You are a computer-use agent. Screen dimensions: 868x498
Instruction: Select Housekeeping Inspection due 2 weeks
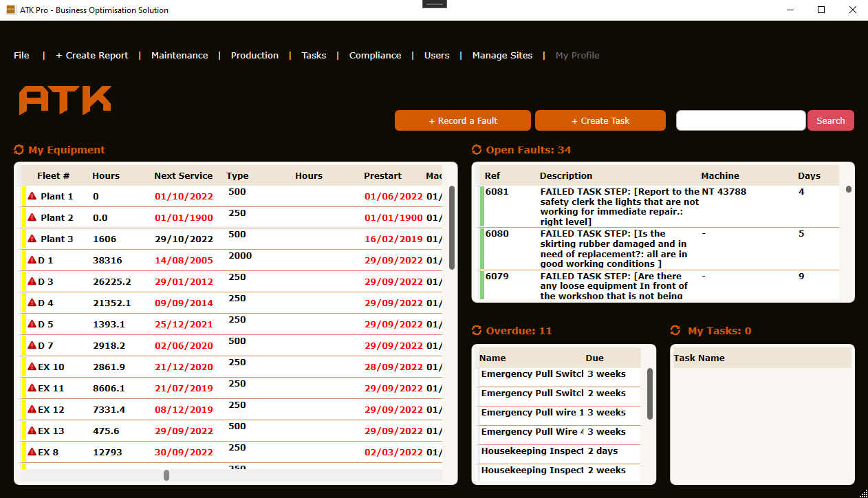click(x=559, y=470)
